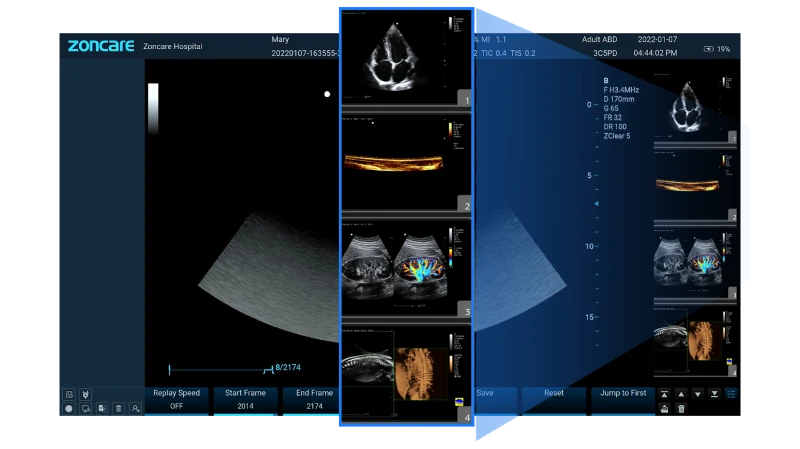800x449 pixels.
Task: Click the export-document icon beside the left trash
Action: (x=102, y=408)
